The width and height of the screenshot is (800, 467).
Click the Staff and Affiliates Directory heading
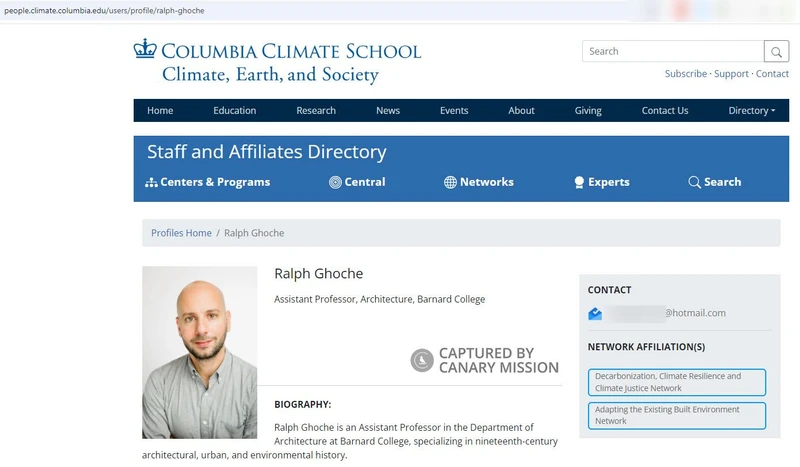(266, 152)
